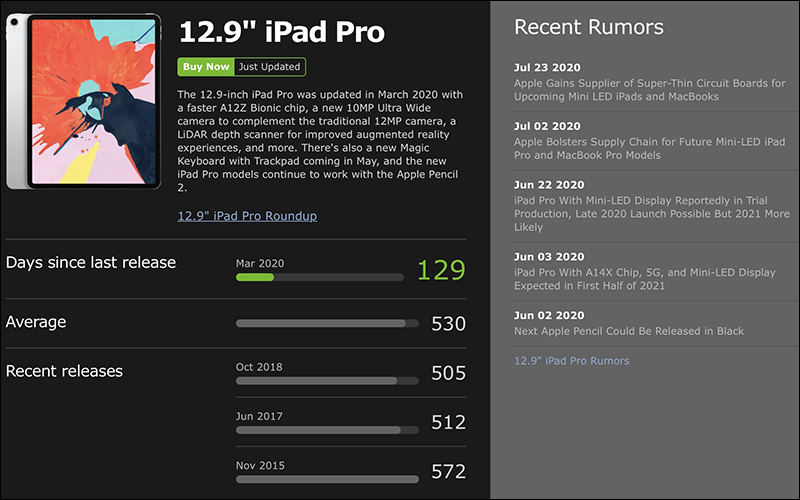Click the Buy Now button
The width and height of the screenshot is (800, 500).
(206, 67)
